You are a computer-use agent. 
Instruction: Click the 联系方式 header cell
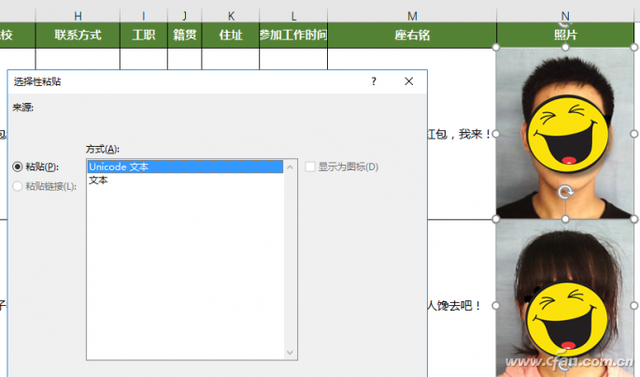pos(78,35)
